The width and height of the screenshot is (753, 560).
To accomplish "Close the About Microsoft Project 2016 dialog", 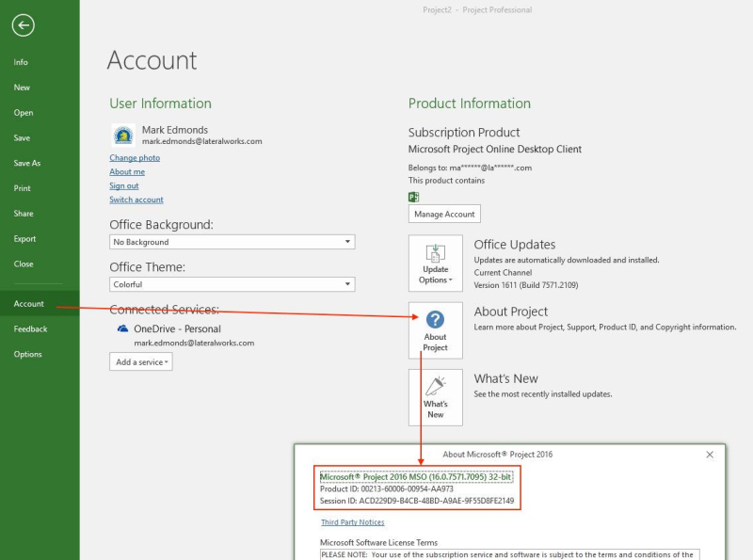I will click(x=710, y=455).
